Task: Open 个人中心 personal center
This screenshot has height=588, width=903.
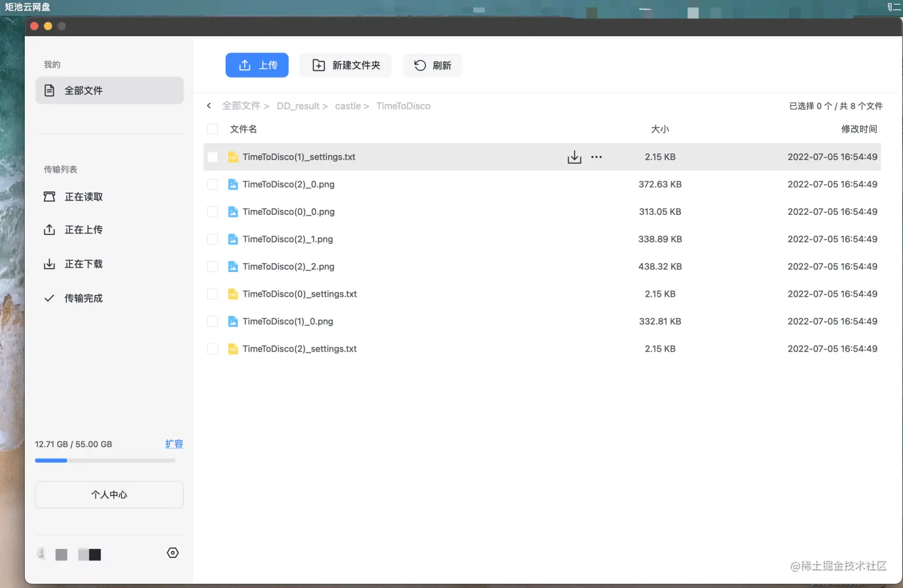Action: point(109,494)
